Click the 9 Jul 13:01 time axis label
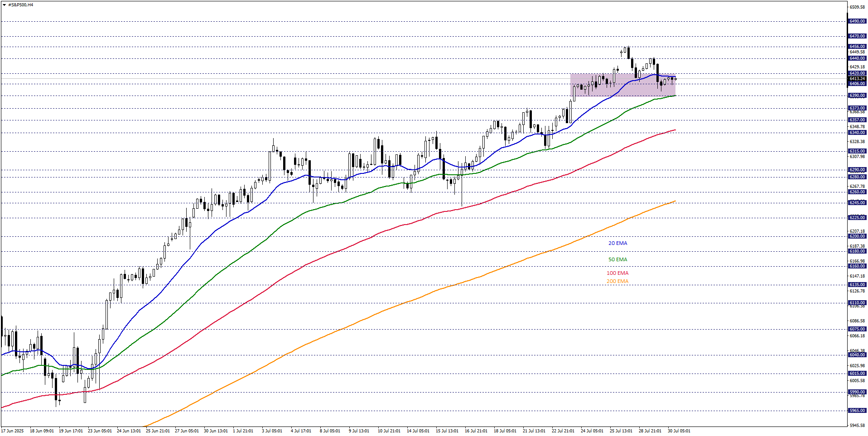Image resolution: width=868 pixels, height=436 pixels. [359, 431]
